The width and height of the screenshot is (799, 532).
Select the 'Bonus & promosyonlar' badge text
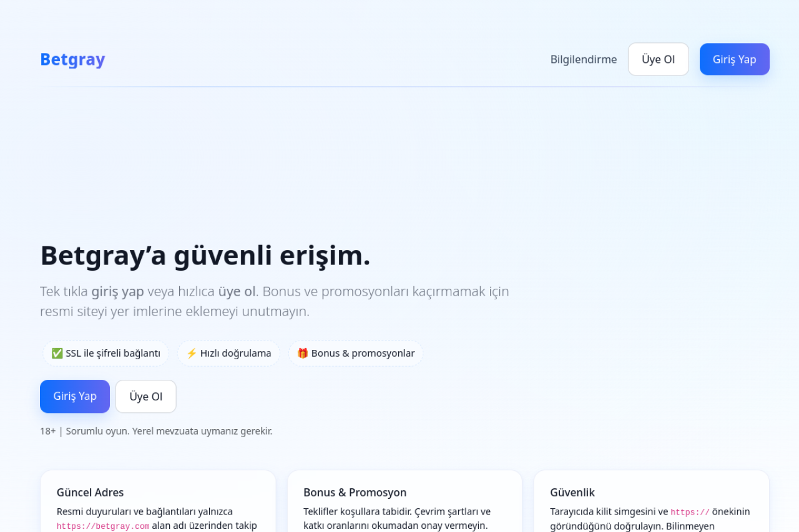point(363,354)
